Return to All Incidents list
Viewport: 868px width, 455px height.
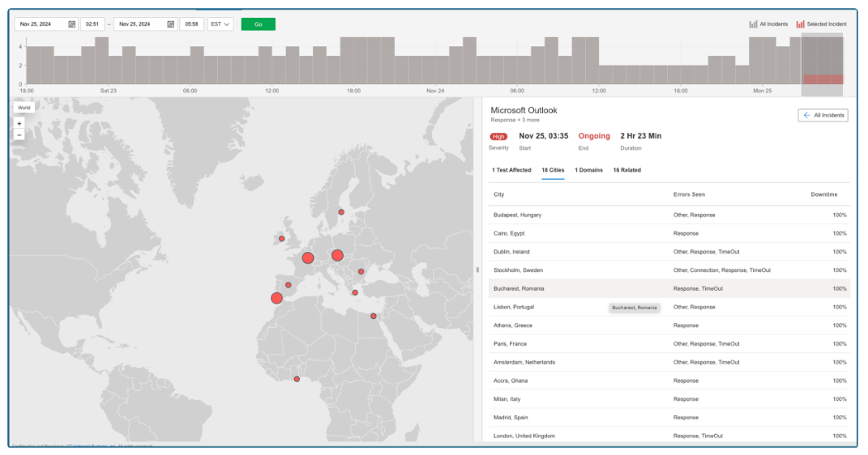(x=823, y=115)
